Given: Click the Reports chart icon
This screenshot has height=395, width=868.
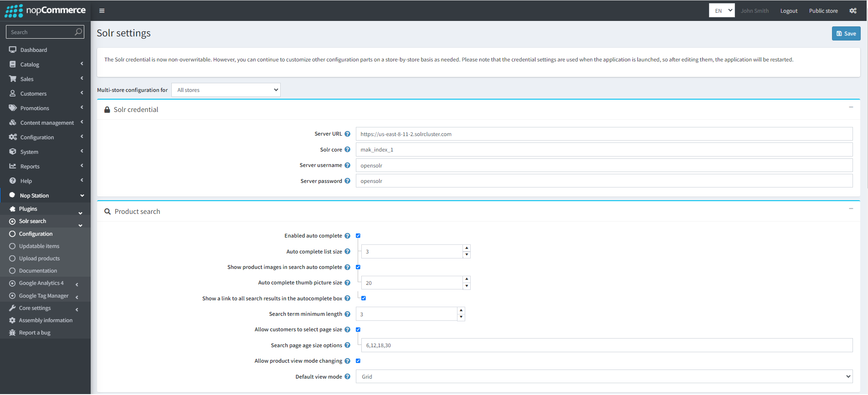Looking at the screenshot, I should point(13,166).
